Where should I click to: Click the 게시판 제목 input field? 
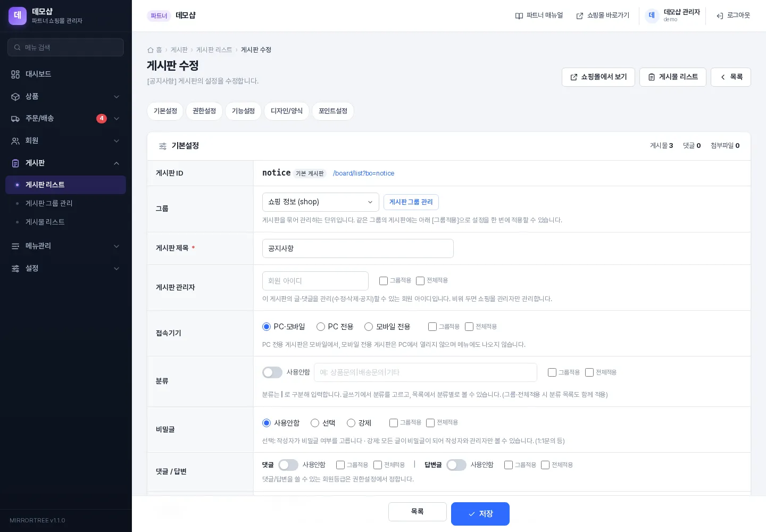coord(358,248)
